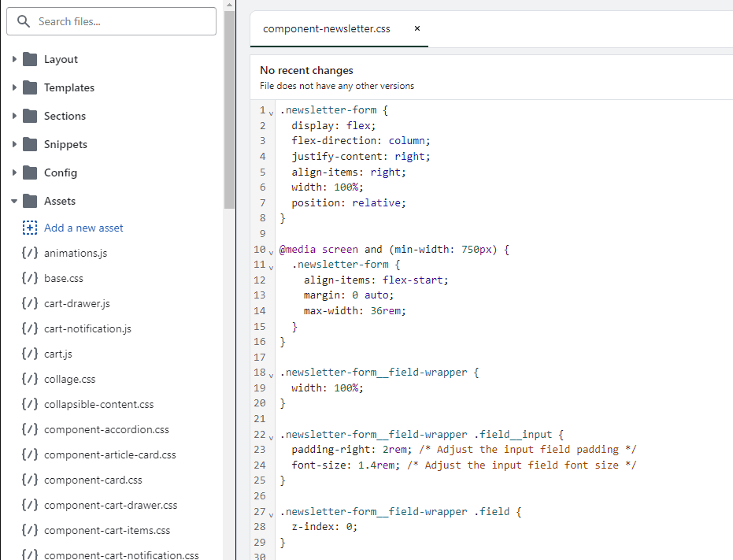Click the component-accordion.css code icon
733x560 pixels.
[30, 429]
